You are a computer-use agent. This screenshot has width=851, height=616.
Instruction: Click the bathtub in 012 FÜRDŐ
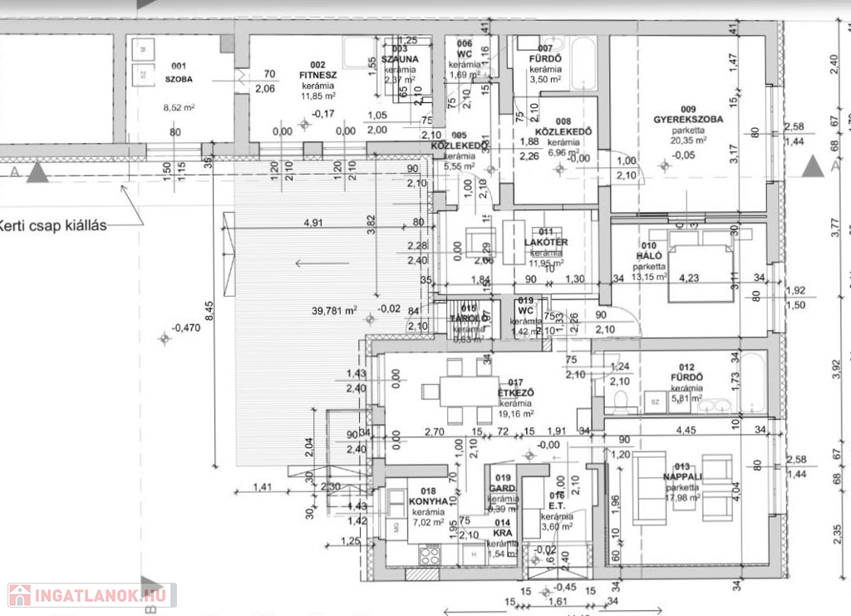coord(755,384)
